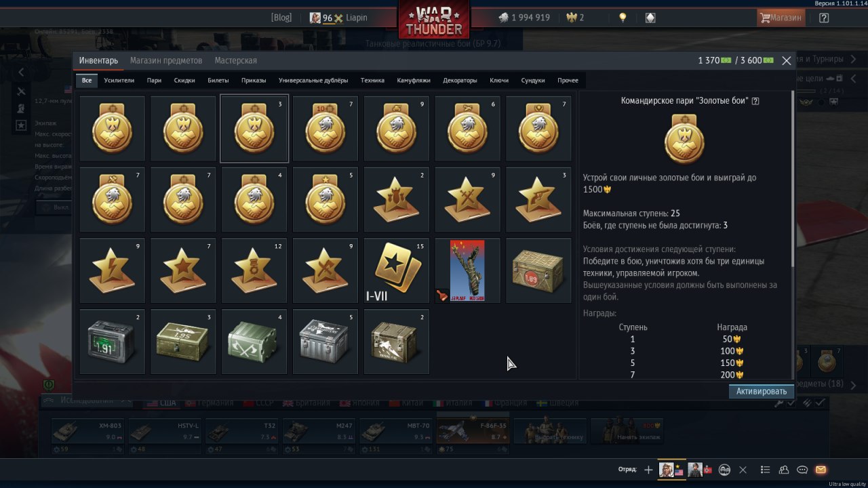Select the green crossed axes crate

(254, 342)
